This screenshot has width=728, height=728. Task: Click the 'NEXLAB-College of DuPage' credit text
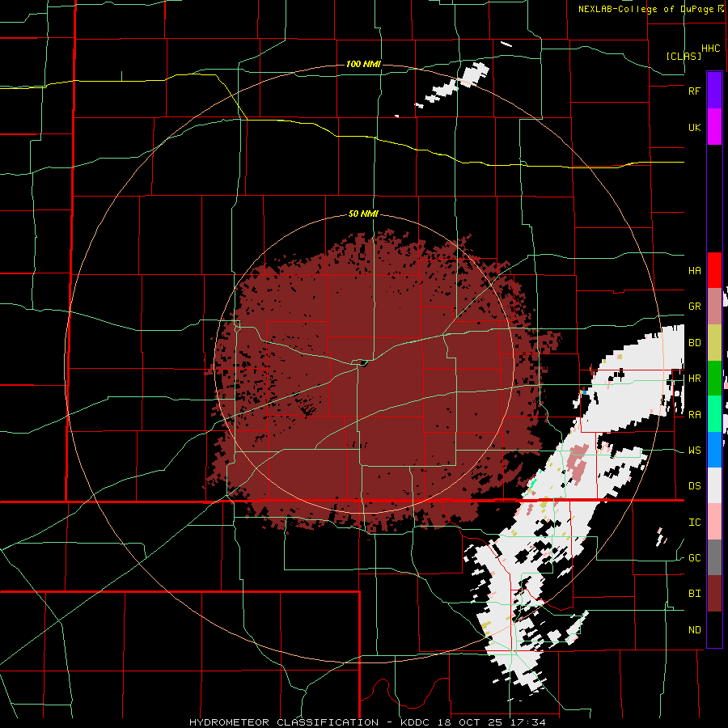click(x=645, y=9)
